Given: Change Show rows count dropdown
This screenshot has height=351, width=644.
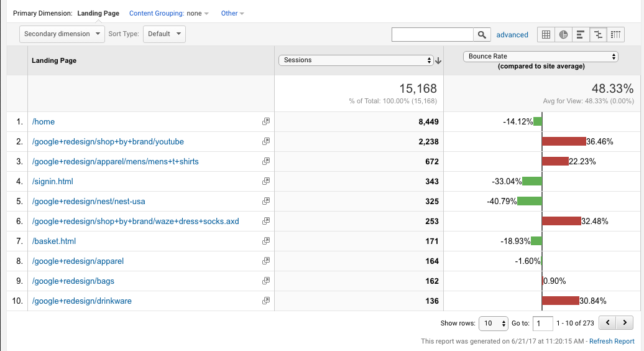Looking at the screenshot, I should click(x=494, y=324).
